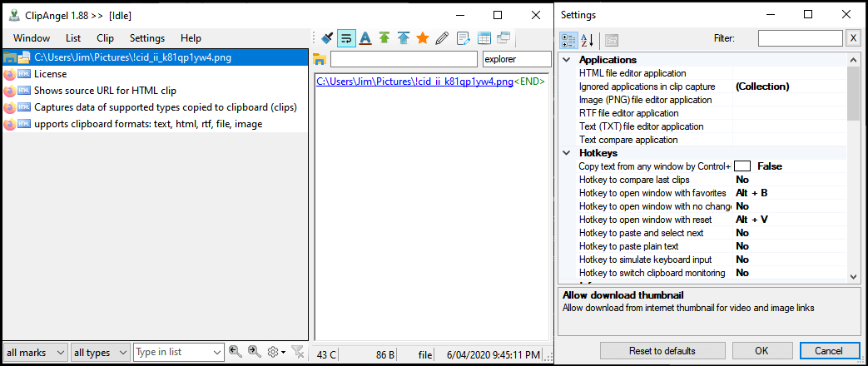Click the table grid toolbar icon
The height and width of the screenshot is (366, 868).
tap(484, 38)
